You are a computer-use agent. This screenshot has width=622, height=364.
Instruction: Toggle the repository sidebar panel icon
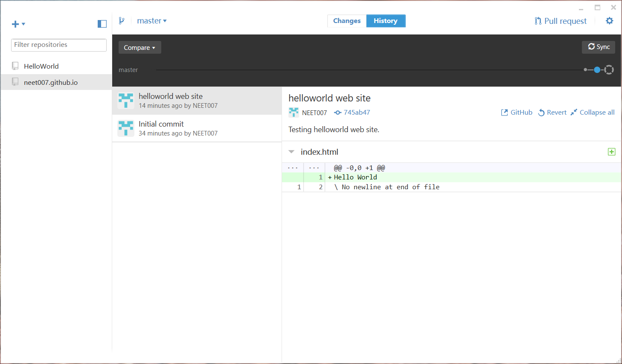point(102,24)
